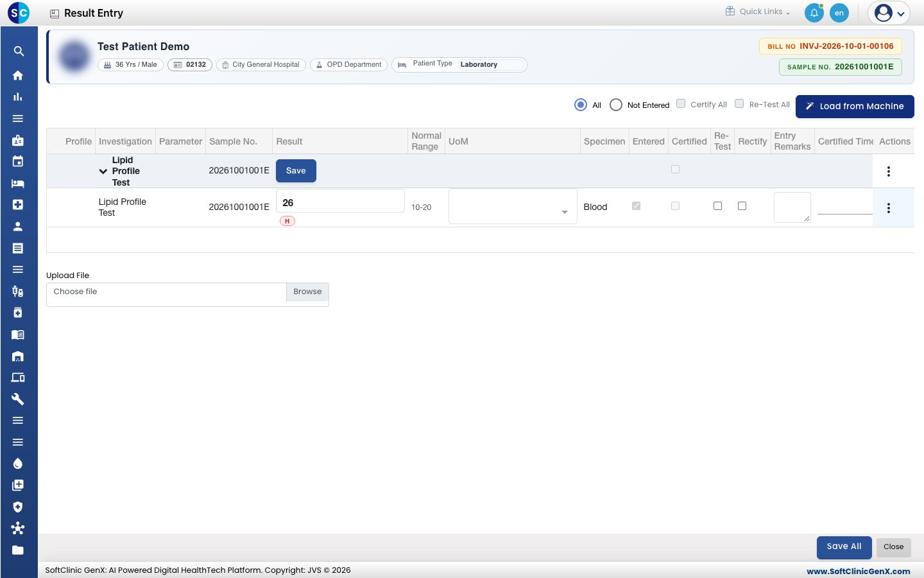Open the Patient Type Laboratory selector
The height and width of the screenshot is (578, 924).
(492, 65)
